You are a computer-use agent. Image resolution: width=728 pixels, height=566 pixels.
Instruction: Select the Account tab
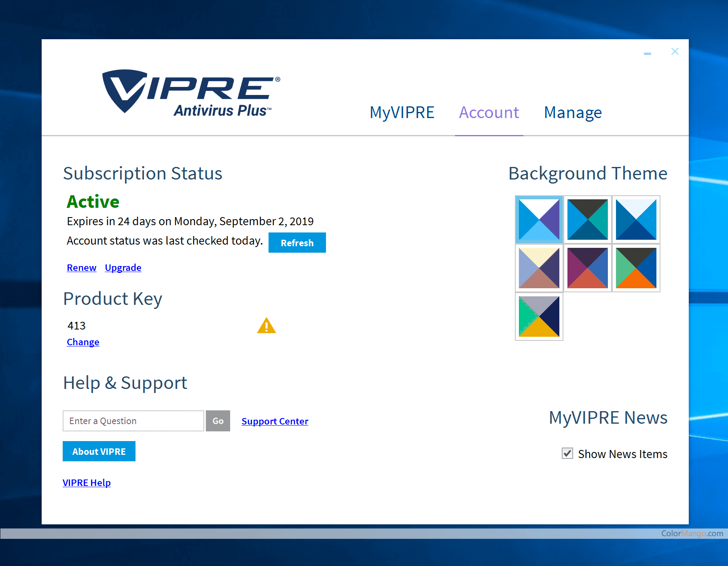point(489,113)
